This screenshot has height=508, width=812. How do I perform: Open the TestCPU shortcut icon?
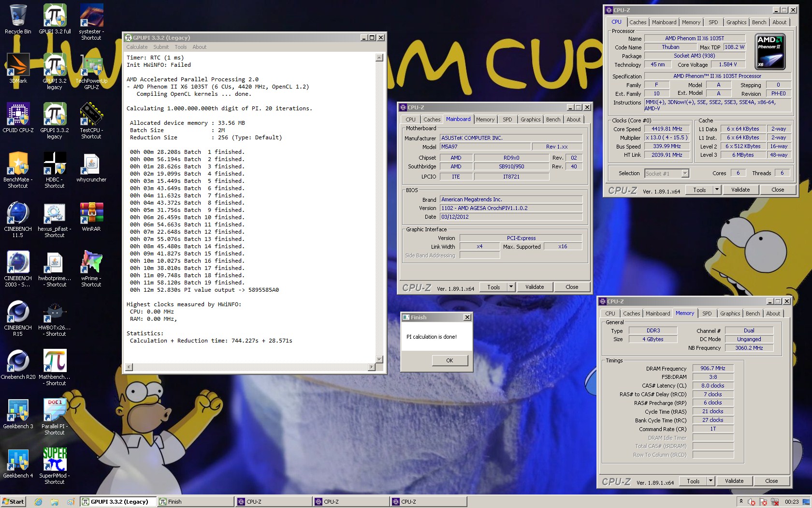point(91,120)
